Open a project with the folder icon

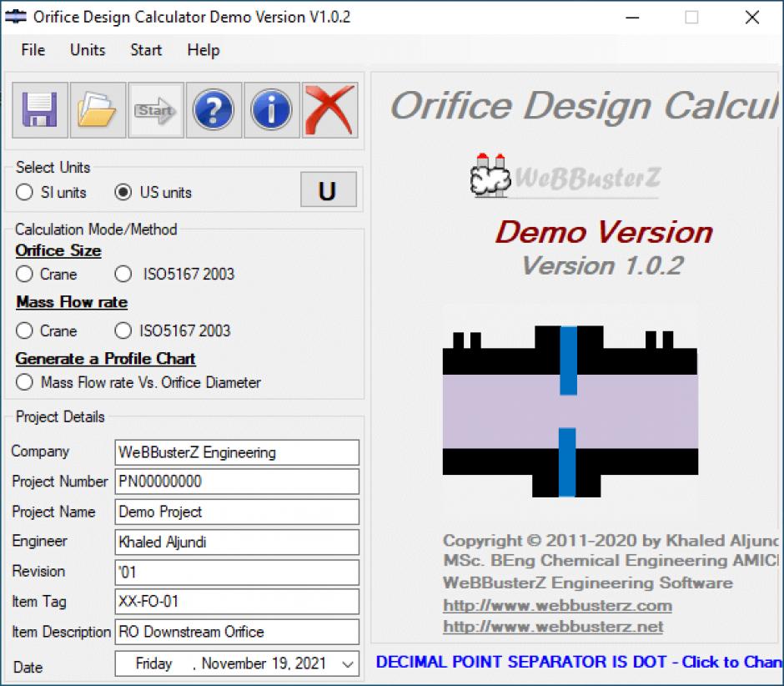(x=98, y=110)
